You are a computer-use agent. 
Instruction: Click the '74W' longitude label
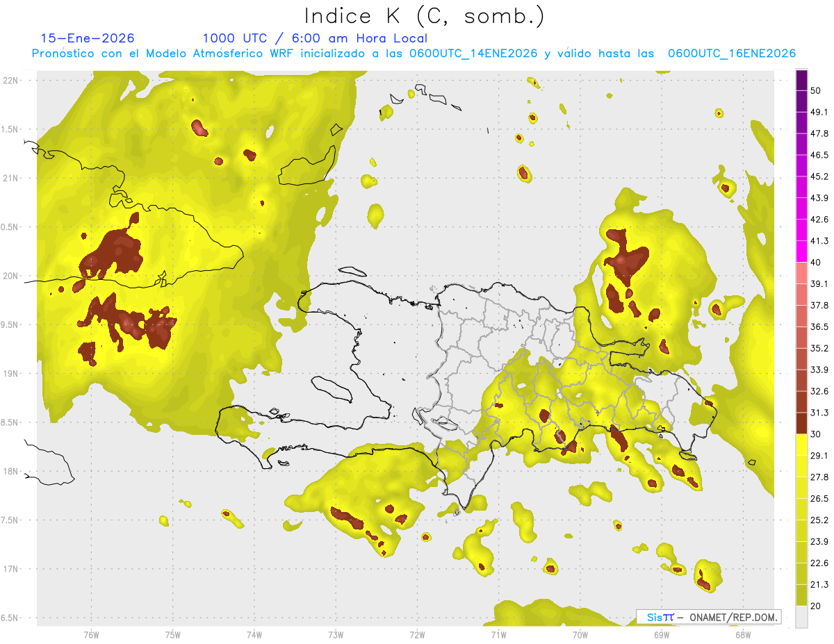pyautogui.click(x=254, y=634)
